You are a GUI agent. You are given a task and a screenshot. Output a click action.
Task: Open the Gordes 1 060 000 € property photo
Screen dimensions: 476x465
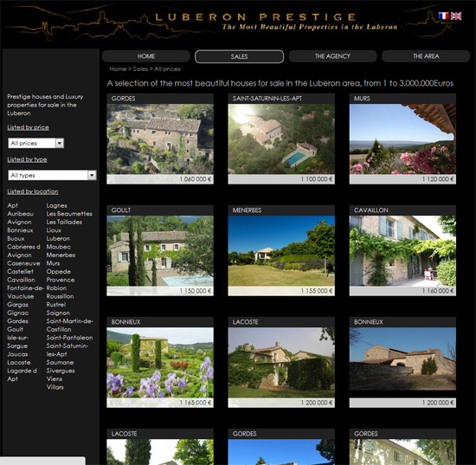160,139
